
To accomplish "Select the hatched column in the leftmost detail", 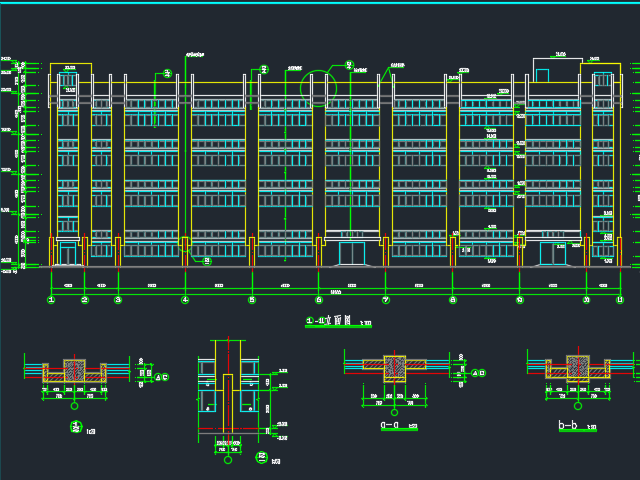I will click(x=75, y=370).
